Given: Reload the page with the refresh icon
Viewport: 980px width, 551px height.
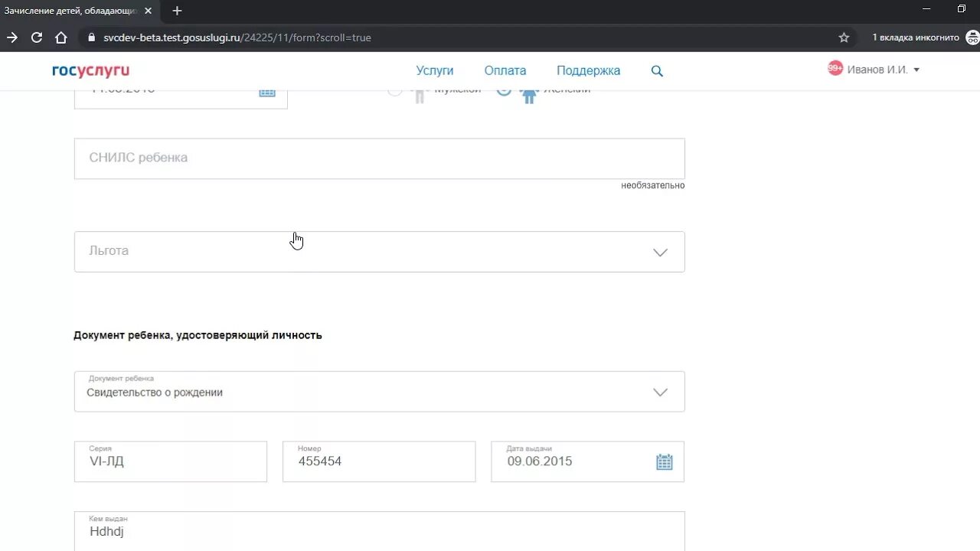Looking at the screenshot, I should point(36,37).
